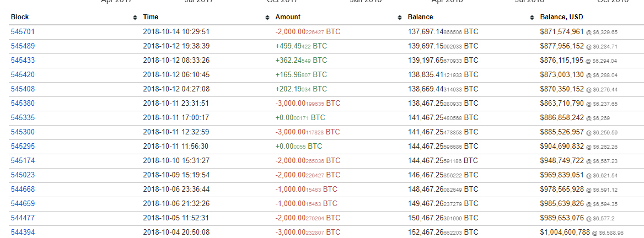
Task: Open block 545408 link
Action: (x=23, y=89)
